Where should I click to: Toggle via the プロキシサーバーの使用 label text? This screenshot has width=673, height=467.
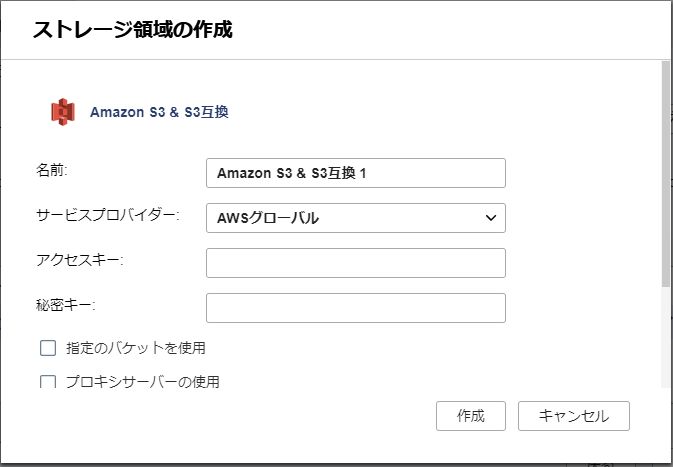(142, 382)
